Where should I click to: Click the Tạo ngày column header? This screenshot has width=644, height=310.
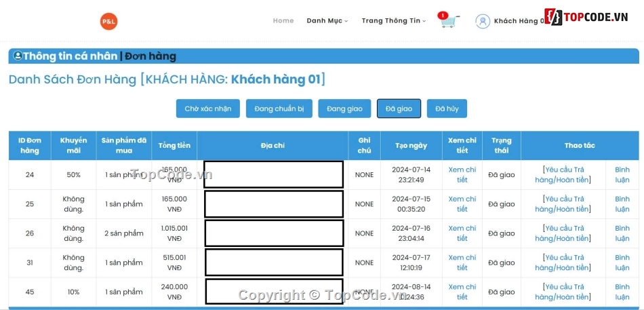(x=411, y=146)
